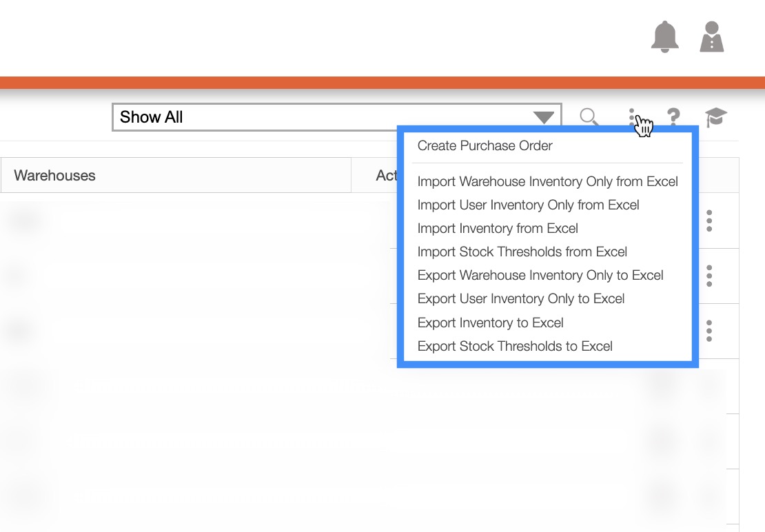Select Export Inventory to Excel
The width and height of the screenshot is (765, 532).
point(491,323)
